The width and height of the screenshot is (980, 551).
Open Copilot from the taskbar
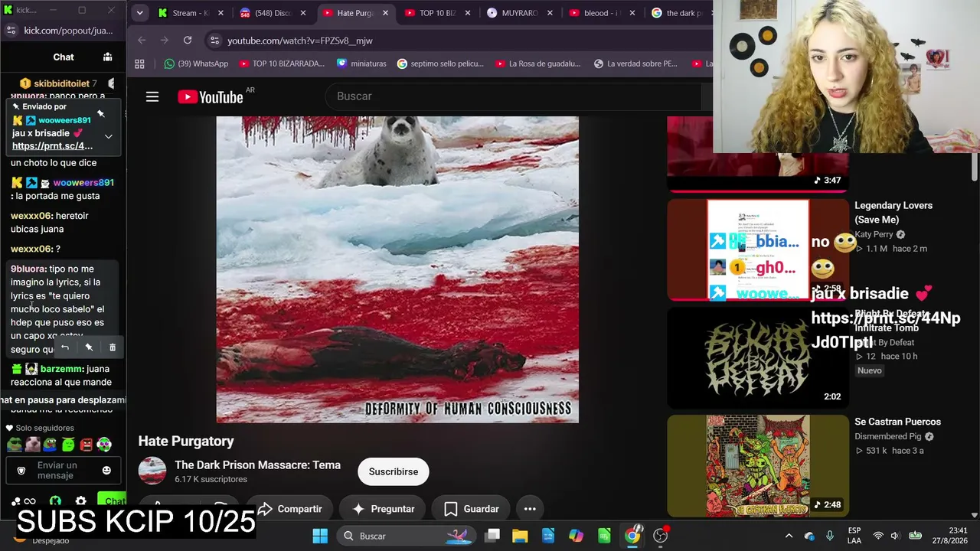[576, 536]
